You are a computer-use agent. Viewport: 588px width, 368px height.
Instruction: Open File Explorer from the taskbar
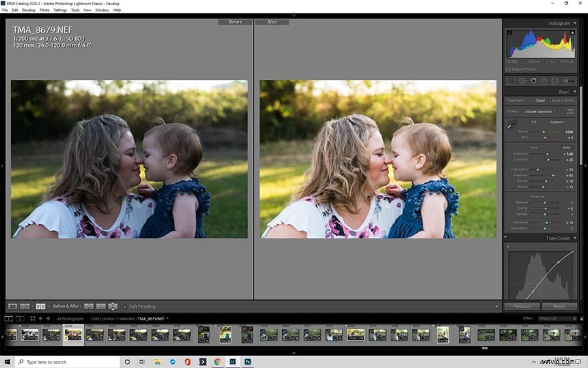click(157, 361)
